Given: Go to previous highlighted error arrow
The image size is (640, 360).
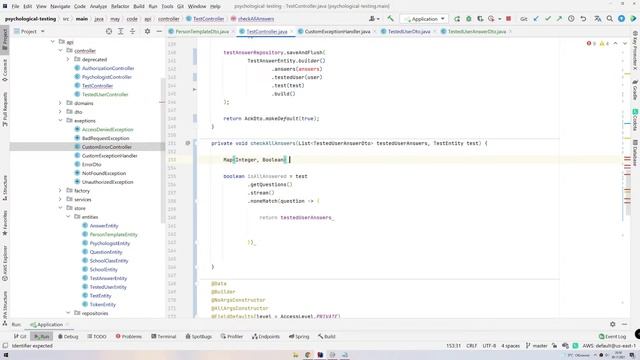Looking at the screenshot, I should pyautogui.click(x=616, y=43).
